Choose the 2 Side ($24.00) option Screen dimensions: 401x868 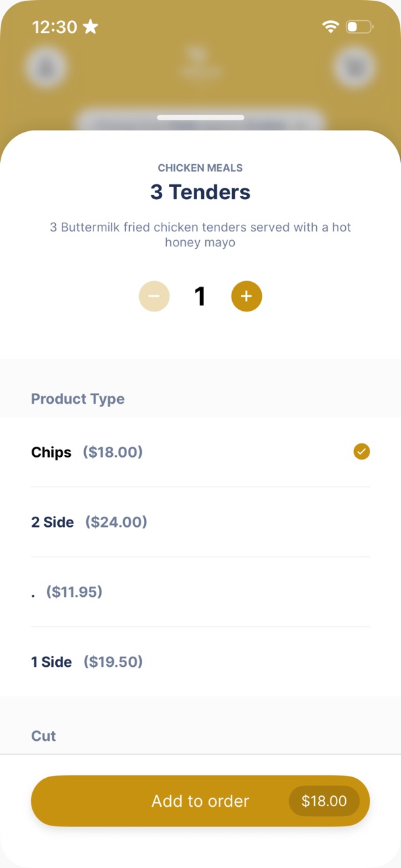point(200,522)
